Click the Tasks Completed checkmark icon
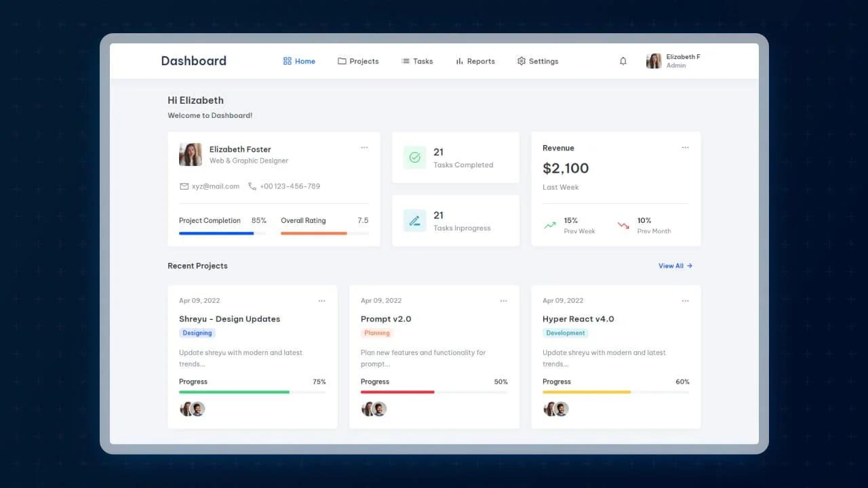Image resolution: width=868 pixels, height=488 pixels. 414,157
